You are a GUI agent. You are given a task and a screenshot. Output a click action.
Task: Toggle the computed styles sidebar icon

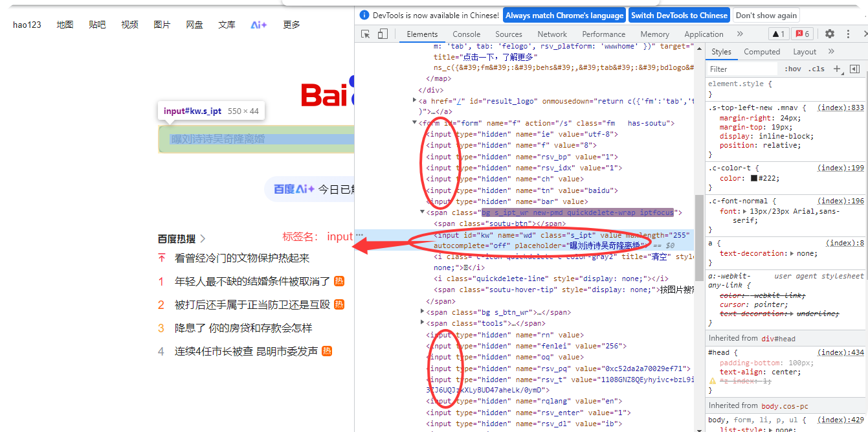click(854, 69)
